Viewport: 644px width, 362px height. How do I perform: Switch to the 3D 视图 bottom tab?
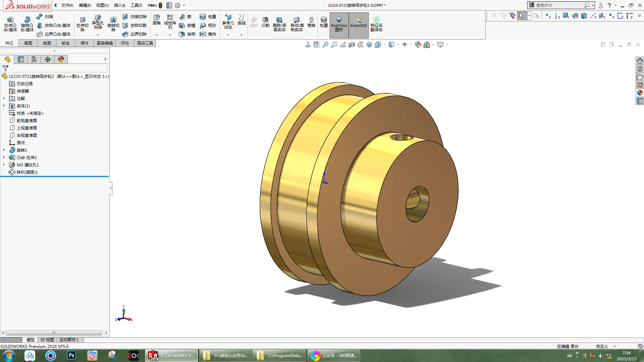tap(47, 340)
